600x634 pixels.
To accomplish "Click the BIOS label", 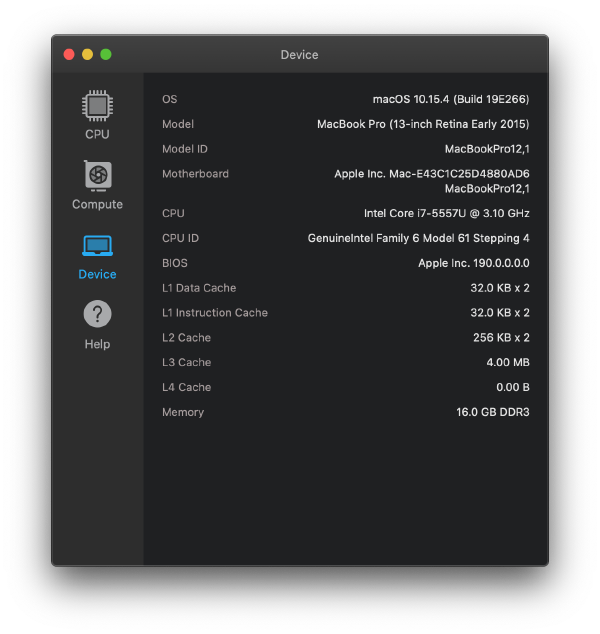I will [175, 263].
